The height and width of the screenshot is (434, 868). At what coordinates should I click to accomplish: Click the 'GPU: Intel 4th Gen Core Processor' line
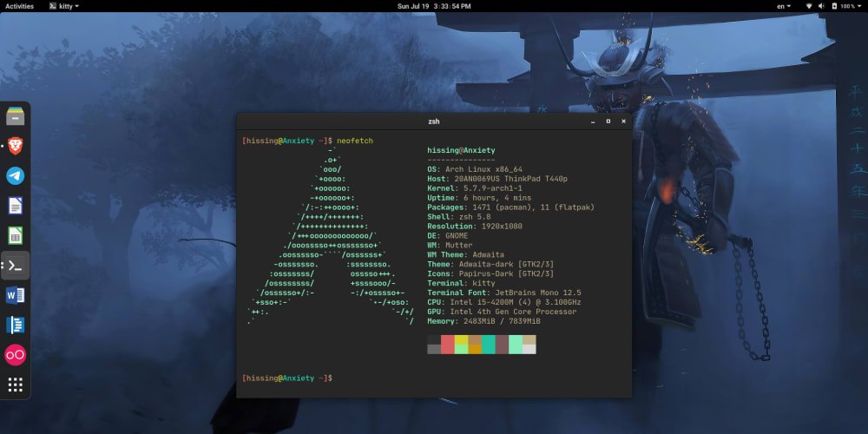[x=502, y=312]
